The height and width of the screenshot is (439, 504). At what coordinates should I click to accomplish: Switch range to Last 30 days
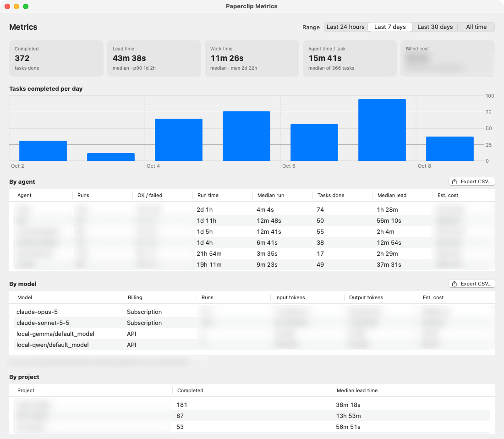point(435,27)
